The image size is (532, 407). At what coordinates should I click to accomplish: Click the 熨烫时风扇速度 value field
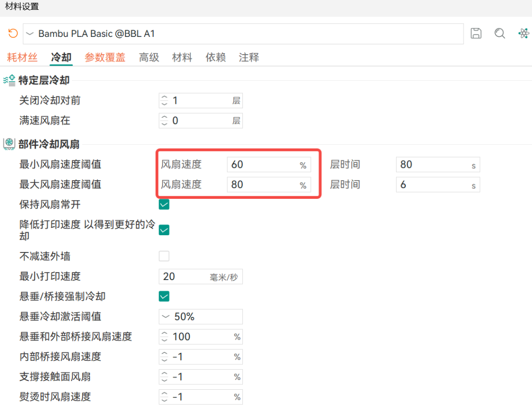point(200,397)
